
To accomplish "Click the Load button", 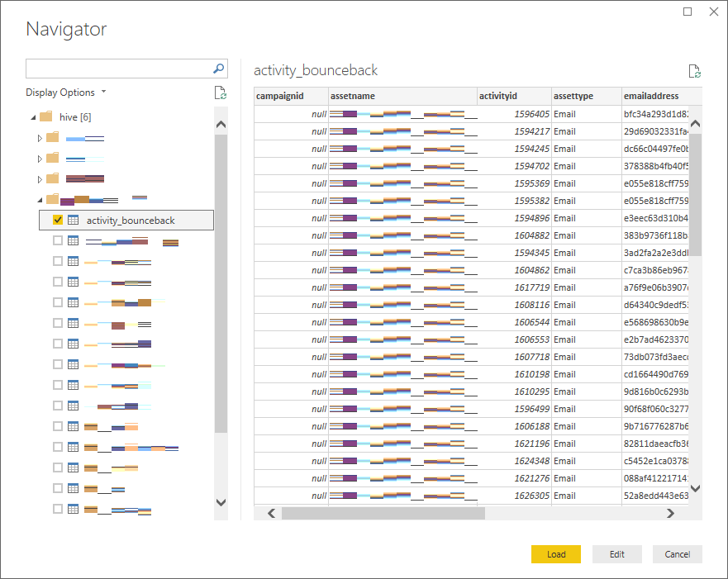I will pyautogui.click(x=556, y=554).
